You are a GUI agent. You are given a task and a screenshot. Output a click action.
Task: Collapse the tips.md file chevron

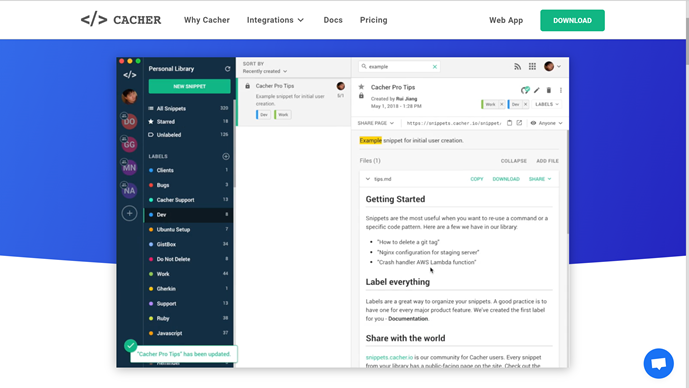click(368, 179)
